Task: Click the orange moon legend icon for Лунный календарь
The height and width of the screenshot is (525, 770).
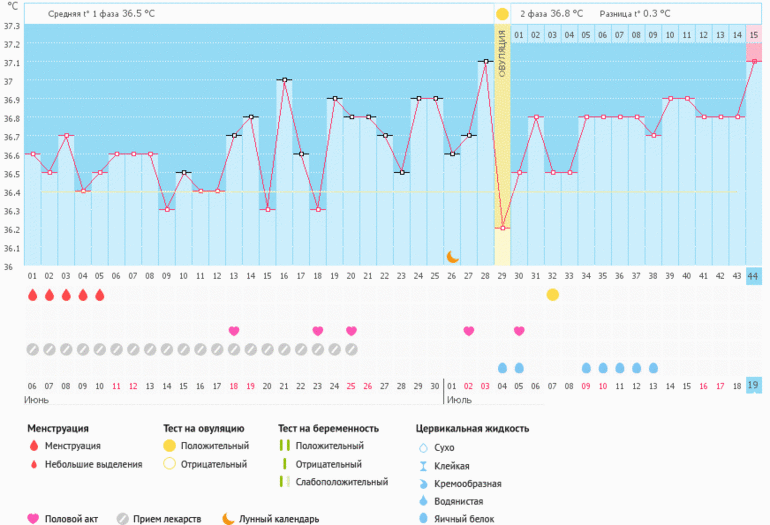Action: pos(229,518)
